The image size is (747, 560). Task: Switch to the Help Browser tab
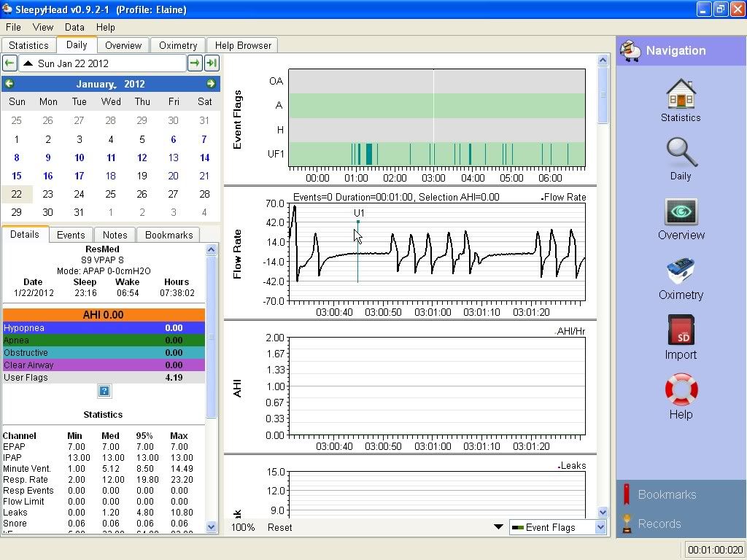243,45
